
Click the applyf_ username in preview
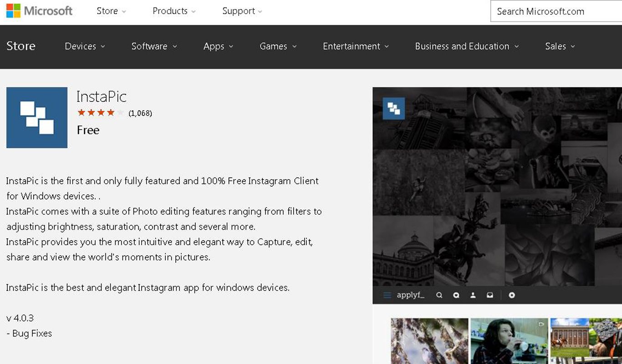pyautogui.click(x=410, y=295)
